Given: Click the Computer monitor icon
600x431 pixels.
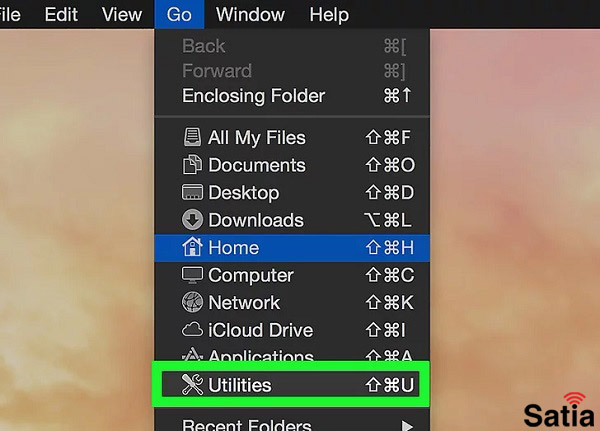Looking at the screenshot, I should pyautogui.click(x=192, y=275).
